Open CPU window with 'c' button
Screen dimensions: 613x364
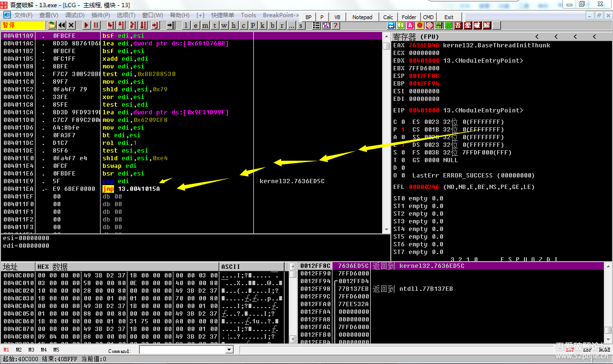click(x=243, y=25)
